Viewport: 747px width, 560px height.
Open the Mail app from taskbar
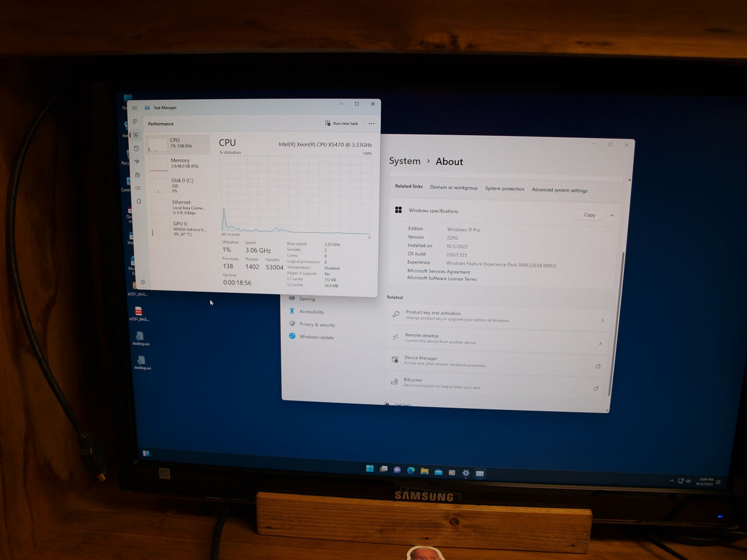438,471
